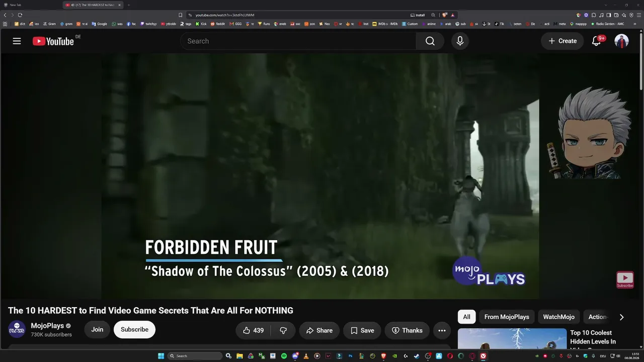This screenshot has width=644, height=362.
Task: Open VLC media player from the taskbar
Action: tap(306, 356)
